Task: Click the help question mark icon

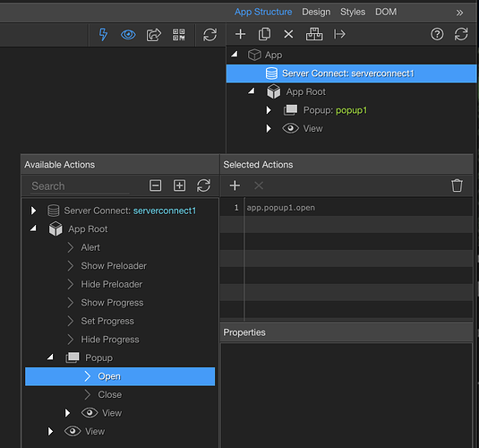Action: pos(437,34)
